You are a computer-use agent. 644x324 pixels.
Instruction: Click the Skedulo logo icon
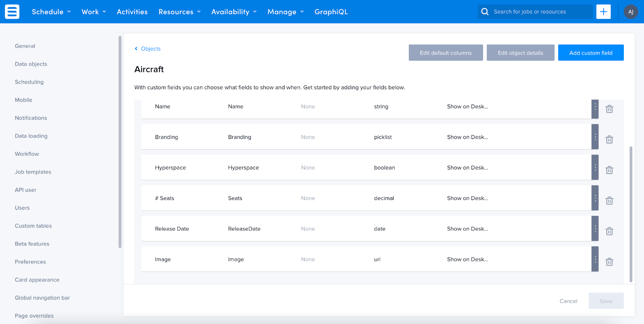12,12
